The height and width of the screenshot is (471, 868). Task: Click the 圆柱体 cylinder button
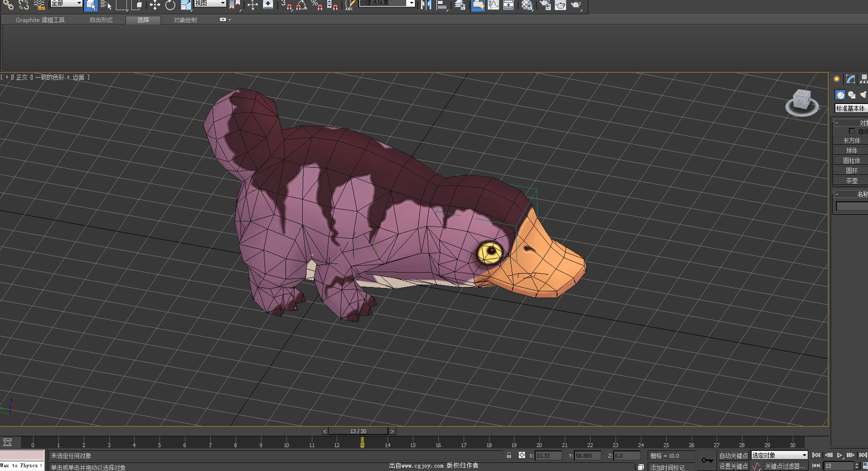point(851,161)
